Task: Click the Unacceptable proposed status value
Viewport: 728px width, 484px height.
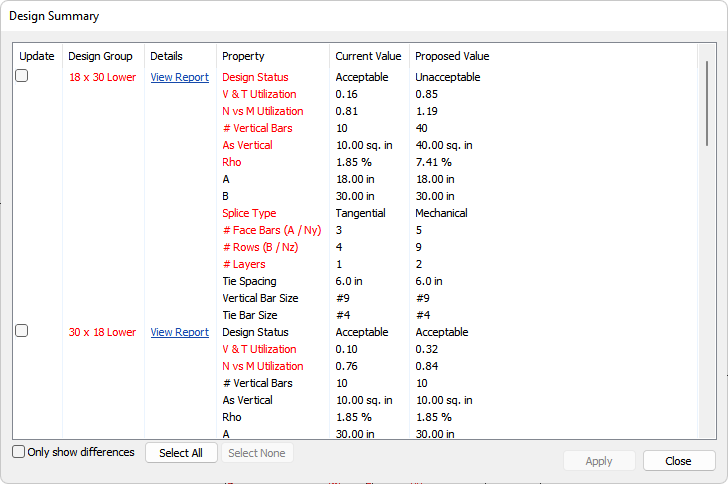Action: click(447, 77)
